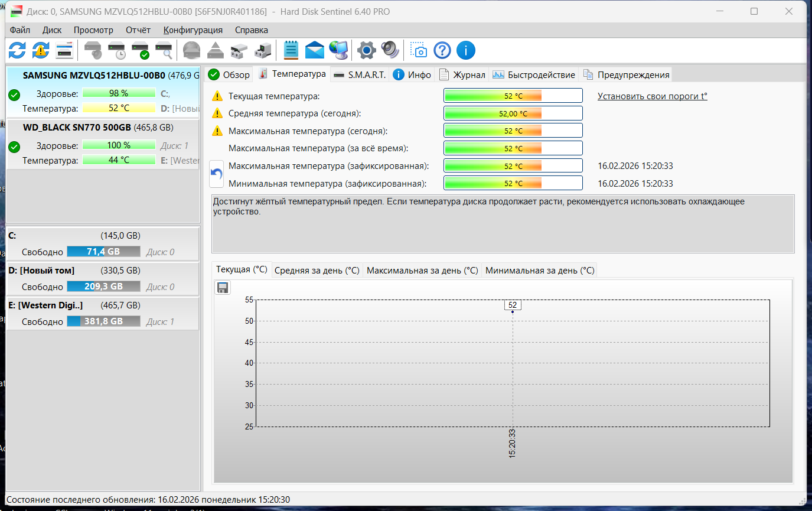This screenshot has width=812, height=511.
Task: Click the 52 data point on the chart
Action: 513,311
